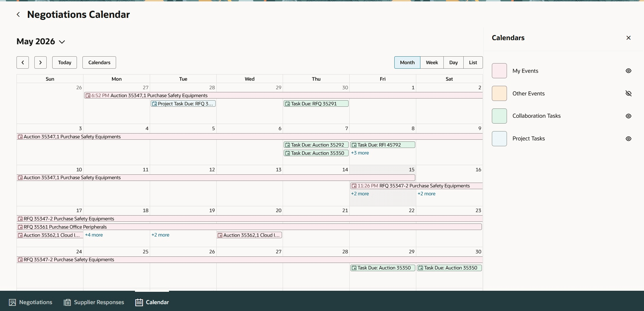Close the Calendars panel
644x311 pixels.
[629, 38]
